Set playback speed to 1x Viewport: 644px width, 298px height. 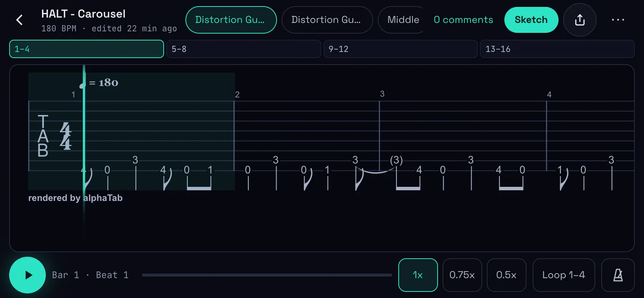coord(418,275)
